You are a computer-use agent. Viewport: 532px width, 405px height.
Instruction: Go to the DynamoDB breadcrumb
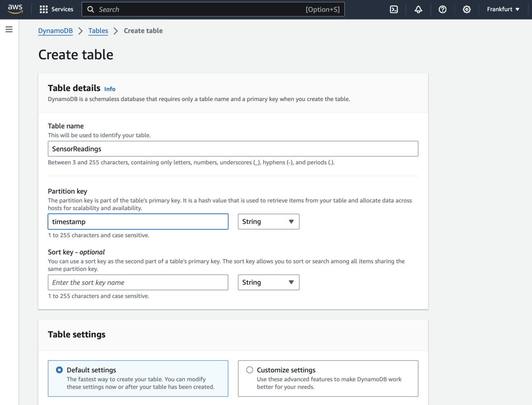[55, 31]
